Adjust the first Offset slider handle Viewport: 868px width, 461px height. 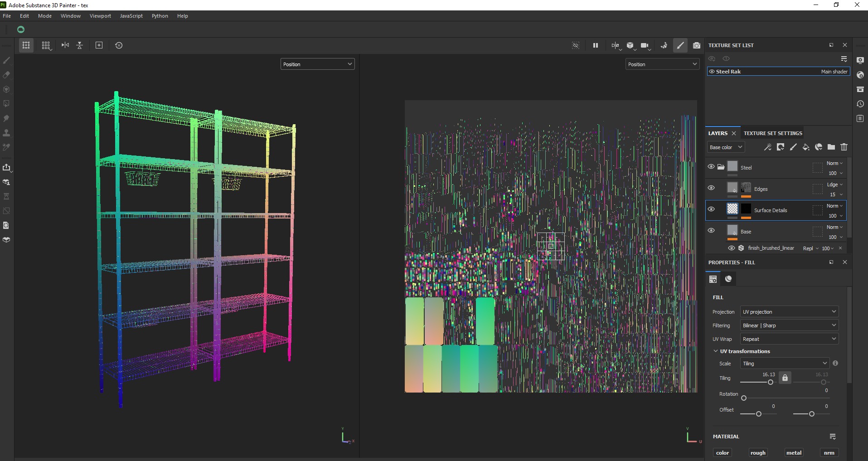click(x=759, y=414)
